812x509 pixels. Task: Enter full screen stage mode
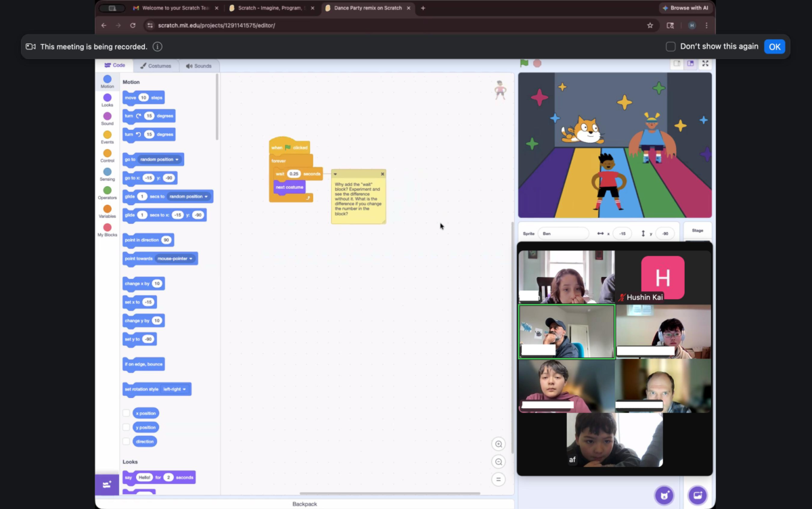click(705, 62)
